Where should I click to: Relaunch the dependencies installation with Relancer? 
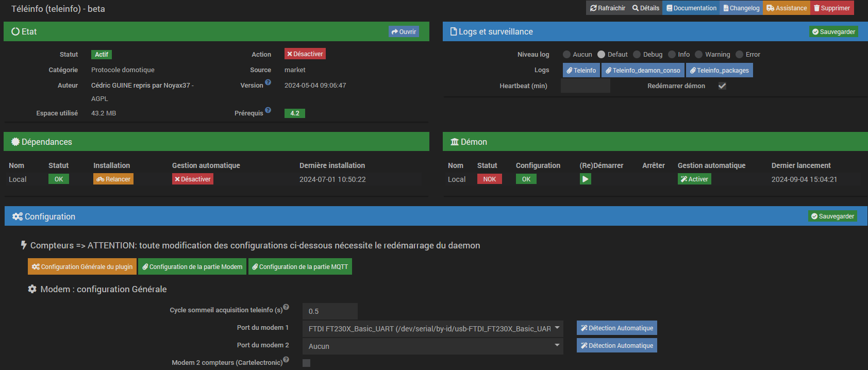tap(113, 179)
